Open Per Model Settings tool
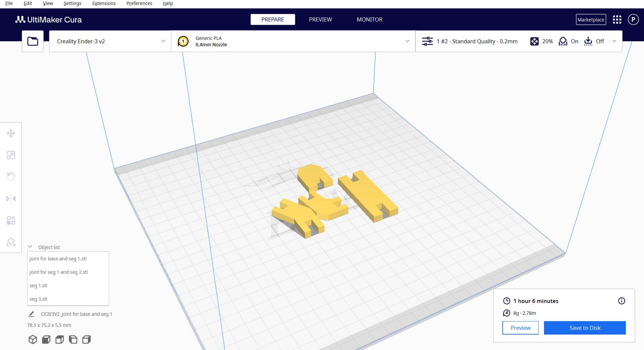This screenshot has height=350, width=644. click(11, 220)
